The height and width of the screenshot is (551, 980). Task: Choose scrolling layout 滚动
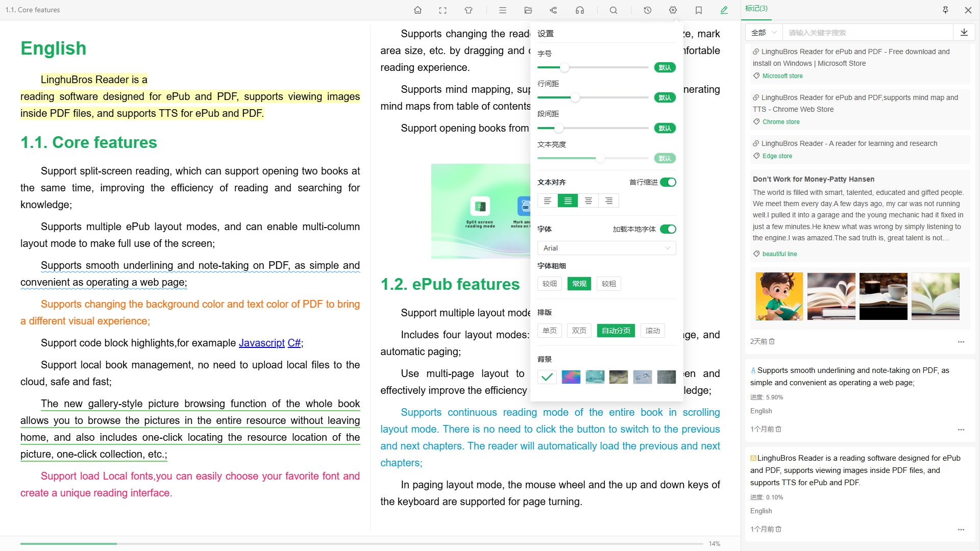pos(653,331)
